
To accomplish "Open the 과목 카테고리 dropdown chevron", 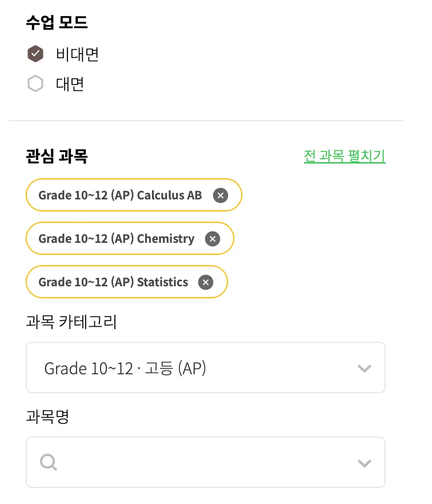I will (x=364, y=368).
